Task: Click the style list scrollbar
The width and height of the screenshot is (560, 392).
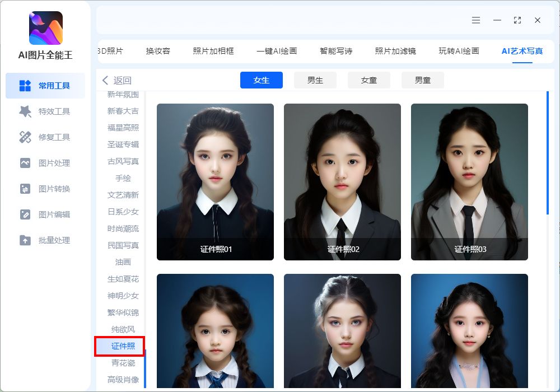Action: coord(145,368)
